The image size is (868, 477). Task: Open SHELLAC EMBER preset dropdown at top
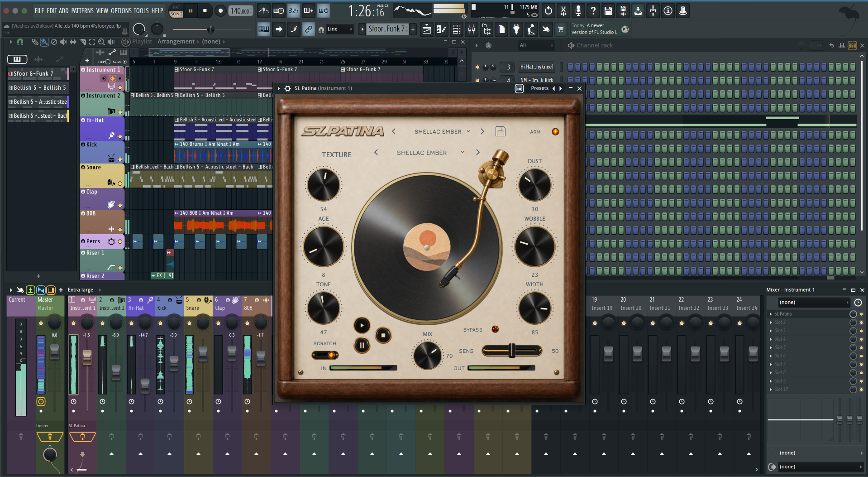click(442, 131)
